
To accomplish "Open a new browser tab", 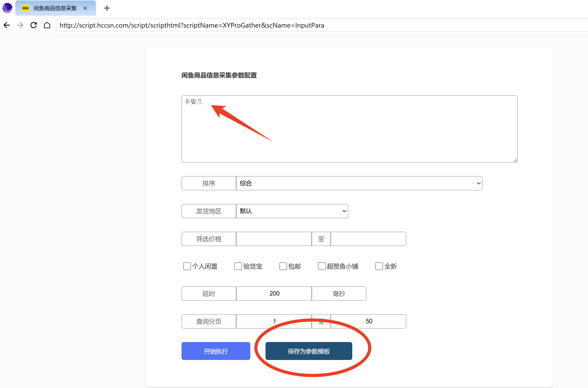I will coord(107,8).
